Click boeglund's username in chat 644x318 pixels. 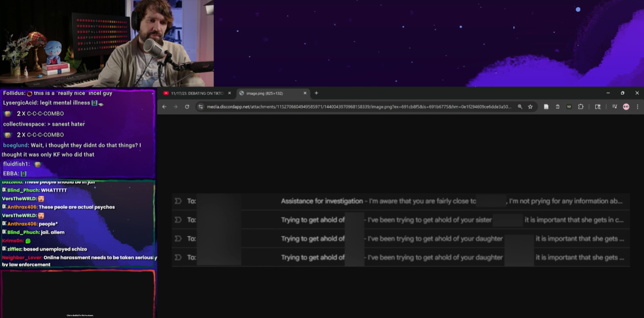(x=15, y=145)
